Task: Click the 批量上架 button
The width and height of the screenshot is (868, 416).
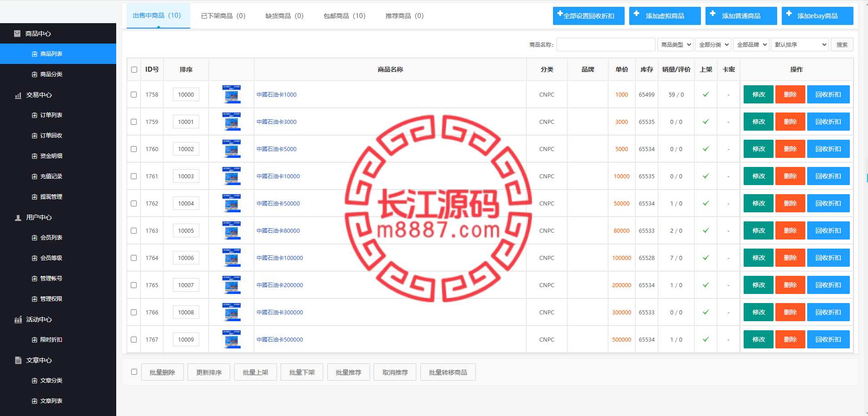Action: tap(256, 372)
